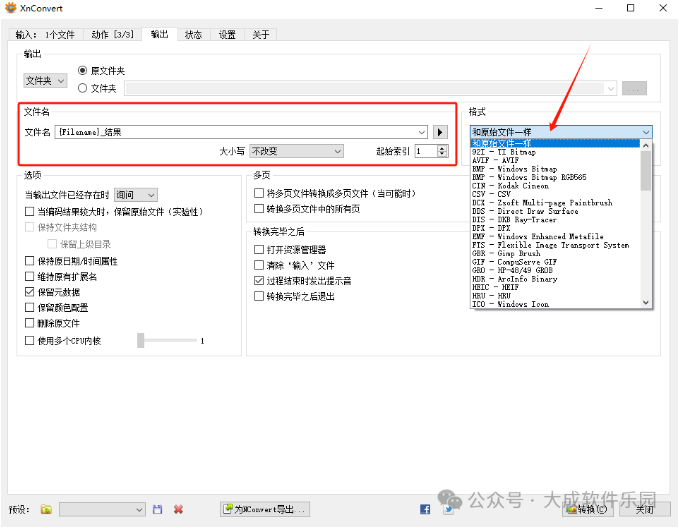Open the 动作 [3/3] tab
The height and width of the screenshot is (528, 679).
coord(113,34)
